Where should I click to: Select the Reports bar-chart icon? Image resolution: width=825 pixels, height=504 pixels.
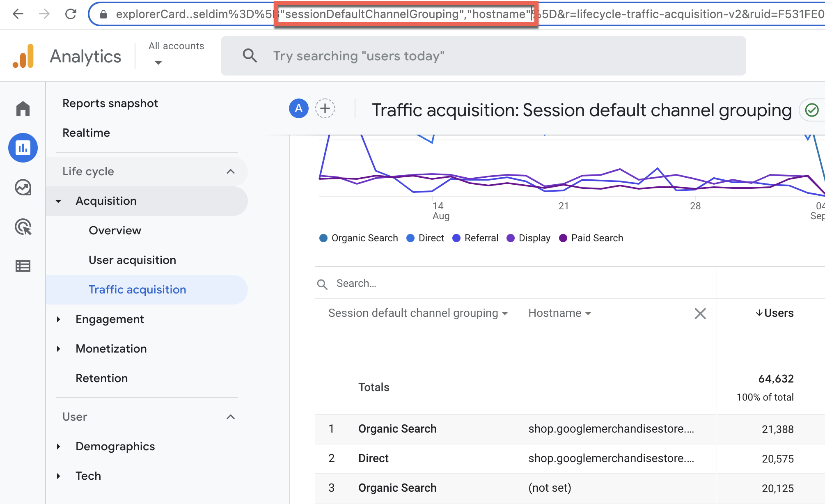point(23,148)
